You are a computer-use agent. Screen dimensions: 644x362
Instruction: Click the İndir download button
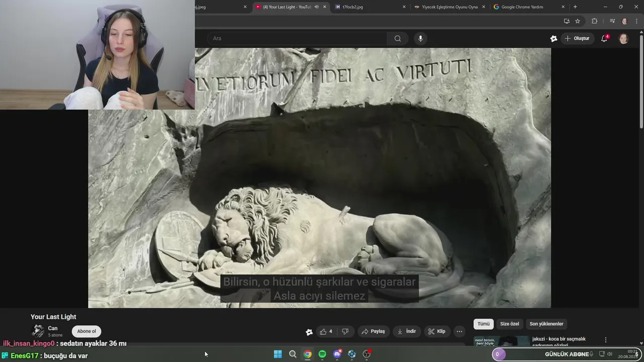coord(407,331)
